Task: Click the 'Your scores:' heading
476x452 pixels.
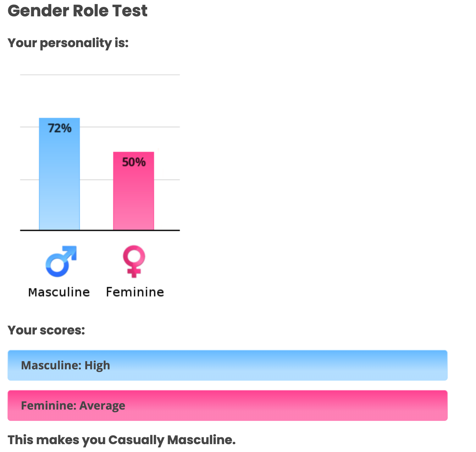Action: pyautogui.click(x=46, y=330)
